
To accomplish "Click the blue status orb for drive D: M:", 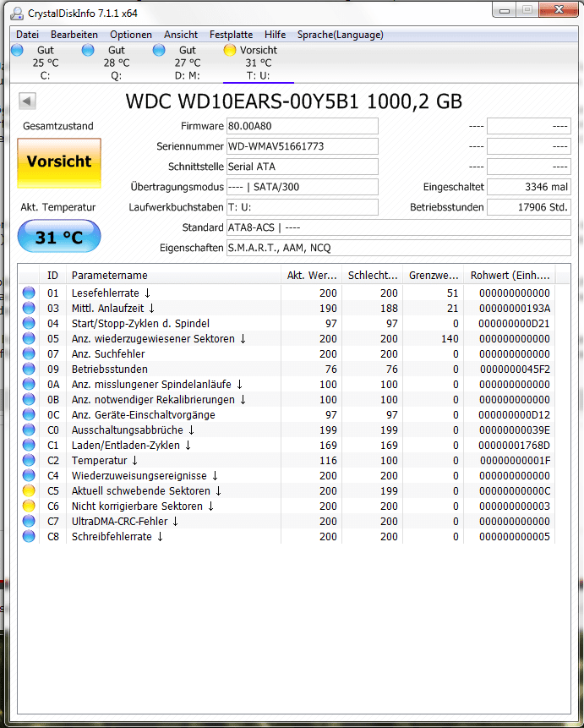I will point(159,50).
